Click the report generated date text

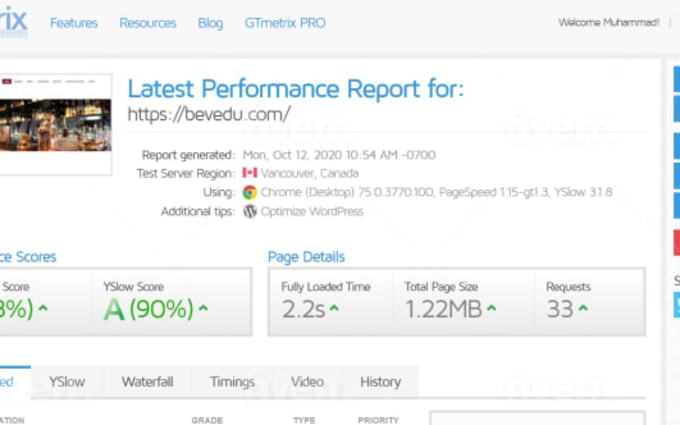point(339,155)
